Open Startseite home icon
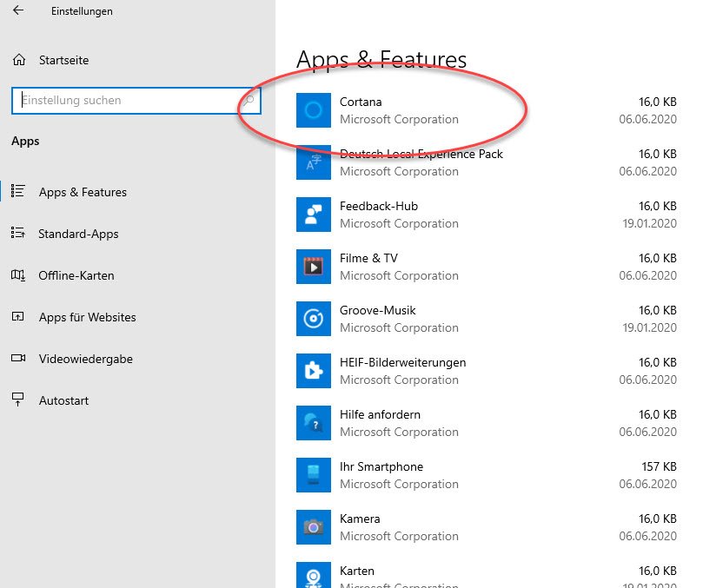This screenshot has height=588, width=703. [x=19, y=60]
